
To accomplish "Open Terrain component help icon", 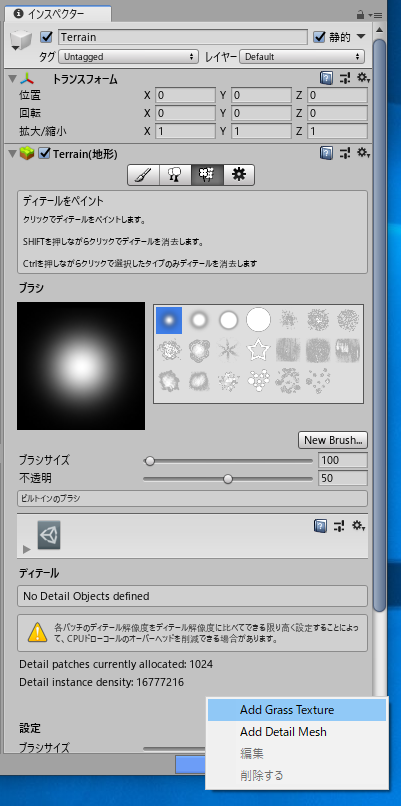I will point(326,153).
